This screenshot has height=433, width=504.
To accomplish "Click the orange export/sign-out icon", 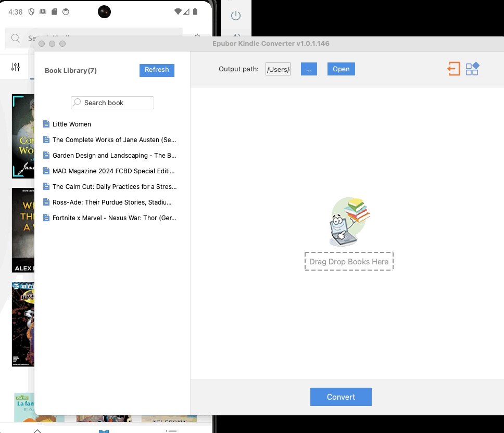I will click(x=453, y=69).
